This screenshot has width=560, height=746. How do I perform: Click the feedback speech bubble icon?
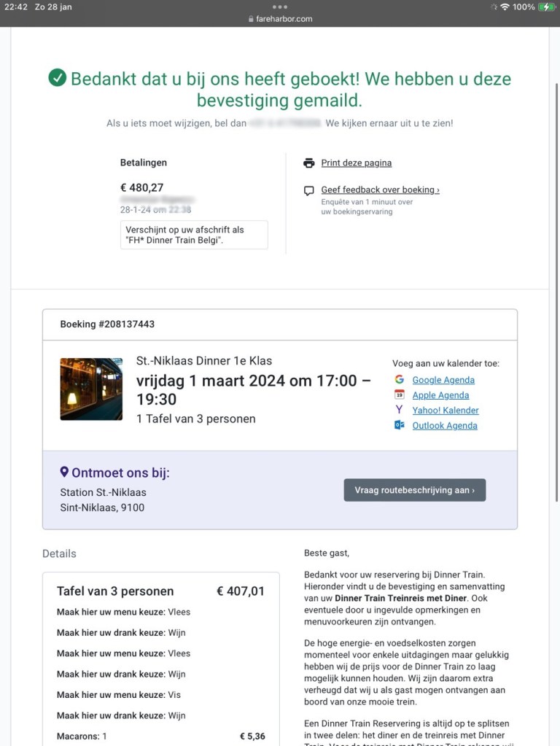pyautogui.click(x=309, y=191)
